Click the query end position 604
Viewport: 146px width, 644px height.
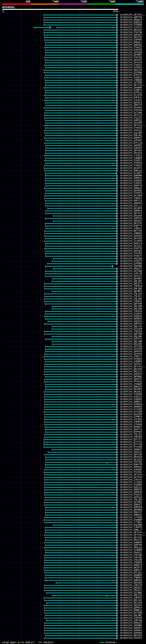coord(115,11)
